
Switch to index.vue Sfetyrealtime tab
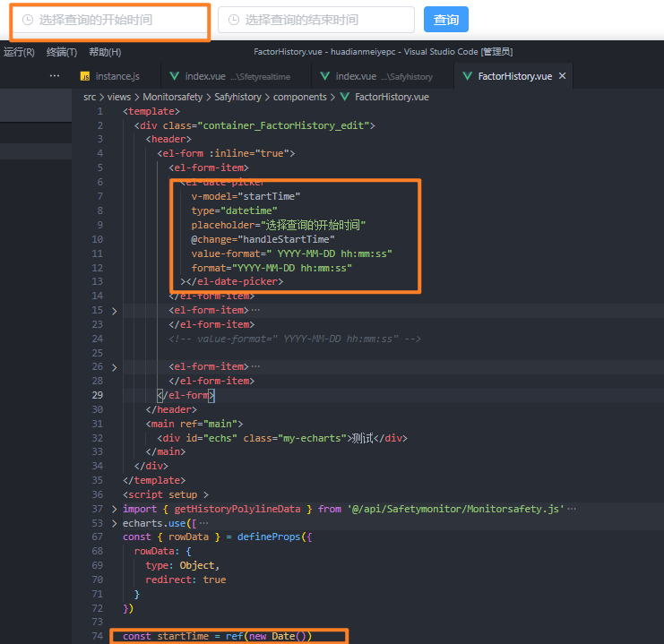click(x=237, y=76)
